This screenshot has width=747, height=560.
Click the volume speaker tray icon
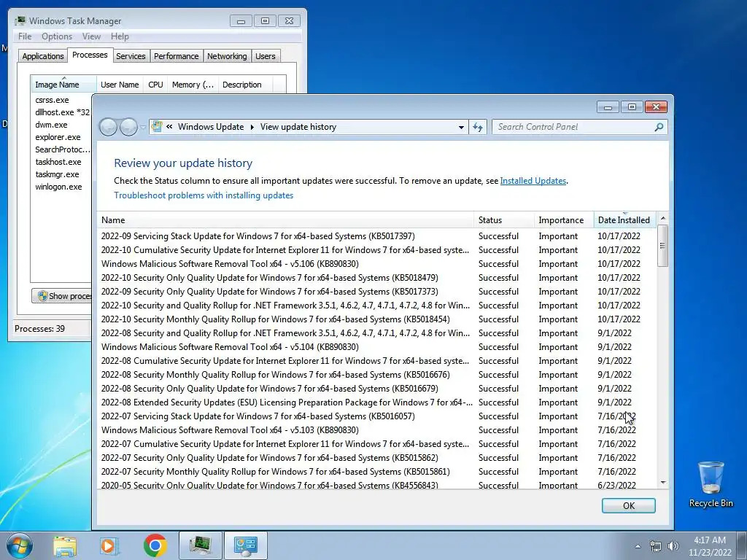[673, 546]
